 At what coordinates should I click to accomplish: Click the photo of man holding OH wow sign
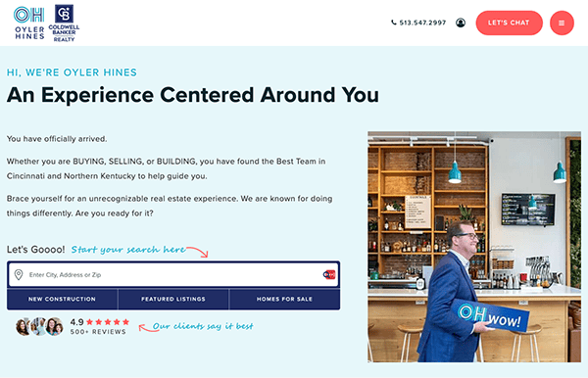tap(474, 247)
